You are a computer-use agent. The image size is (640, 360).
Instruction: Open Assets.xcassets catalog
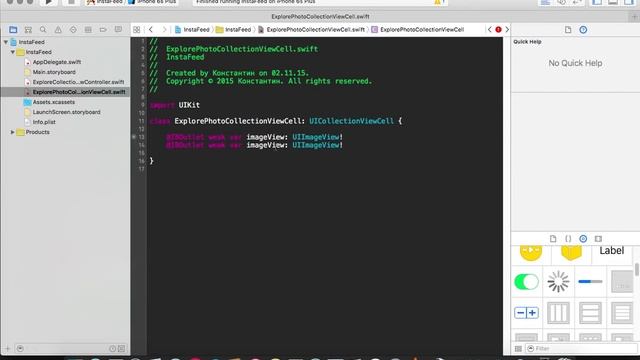(49, 102)
